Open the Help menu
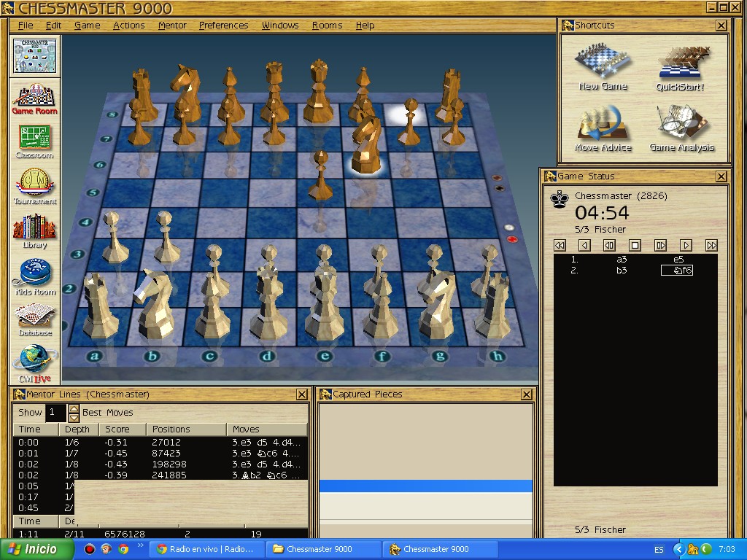Image resolution: width=747 pixels, height=560 pixels. coord(365,26)
